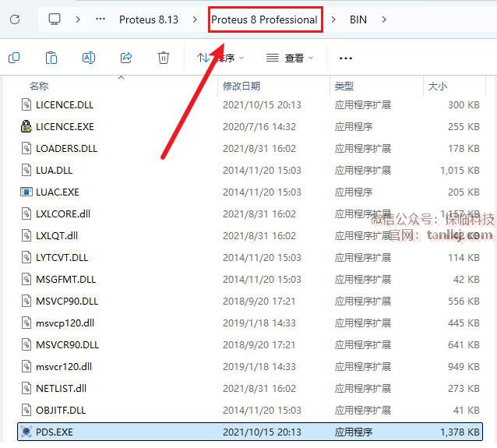Image resolution: width=497 pixels, height=448 pixels.
Task: Select the NETLIST.dll file
Action: coord(62,388)
